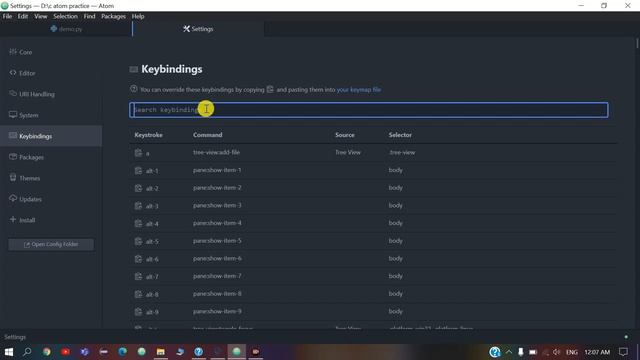Select the tree-view:add-file command text

pos(216,152)
